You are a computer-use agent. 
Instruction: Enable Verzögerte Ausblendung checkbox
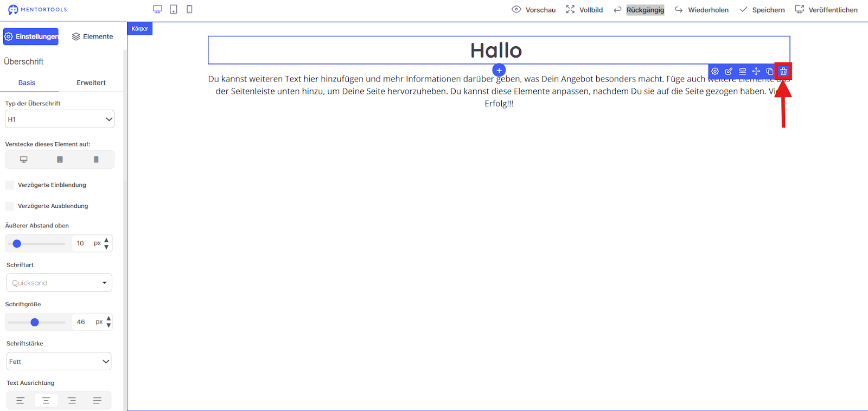[x=9, y=206]
